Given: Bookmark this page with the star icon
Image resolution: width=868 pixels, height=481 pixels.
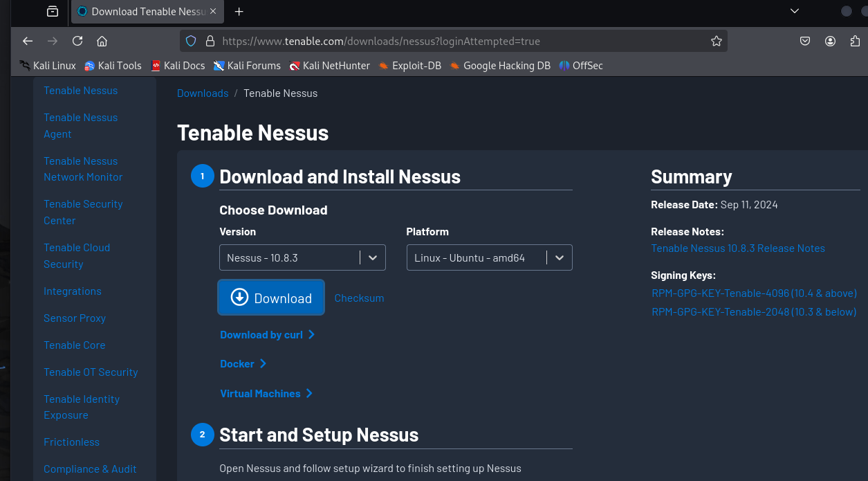Looking at the screenshot, I should click(x=717, y=41).
